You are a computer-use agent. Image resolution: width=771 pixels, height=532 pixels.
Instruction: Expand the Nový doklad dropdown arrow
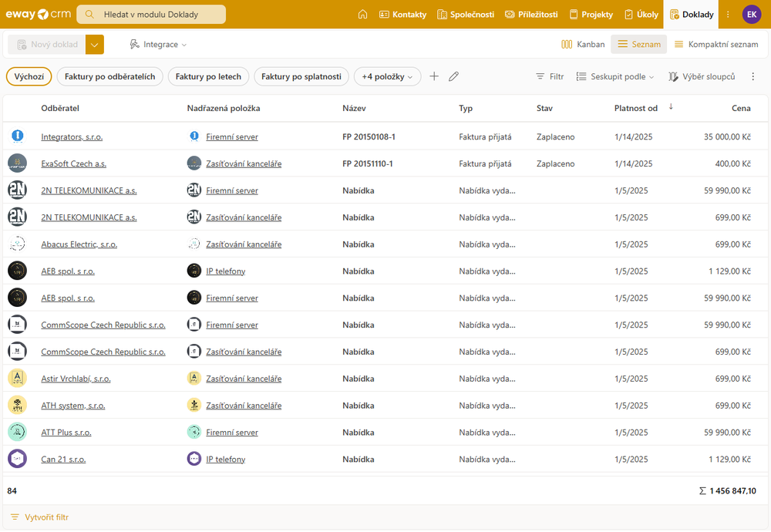tap(95, 45)
